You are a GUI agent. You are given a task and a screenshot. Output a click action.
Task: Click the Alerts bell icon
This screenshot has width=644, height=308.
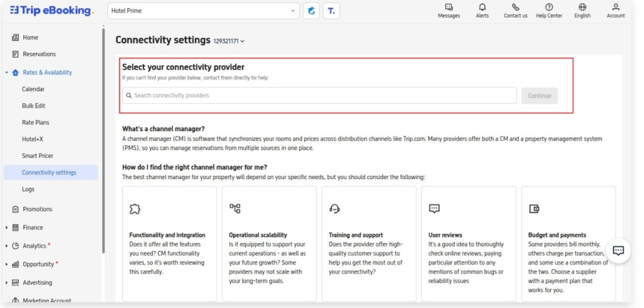coord(482,7)
